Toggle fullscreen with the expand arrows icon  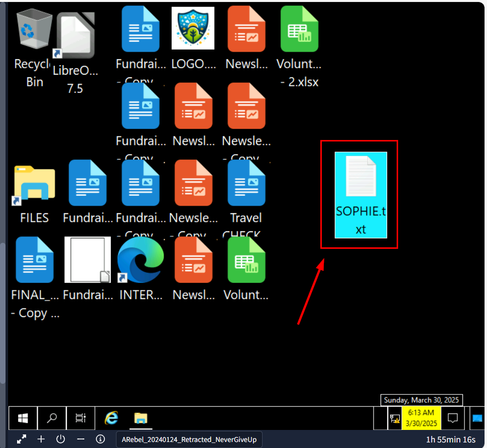22,439
